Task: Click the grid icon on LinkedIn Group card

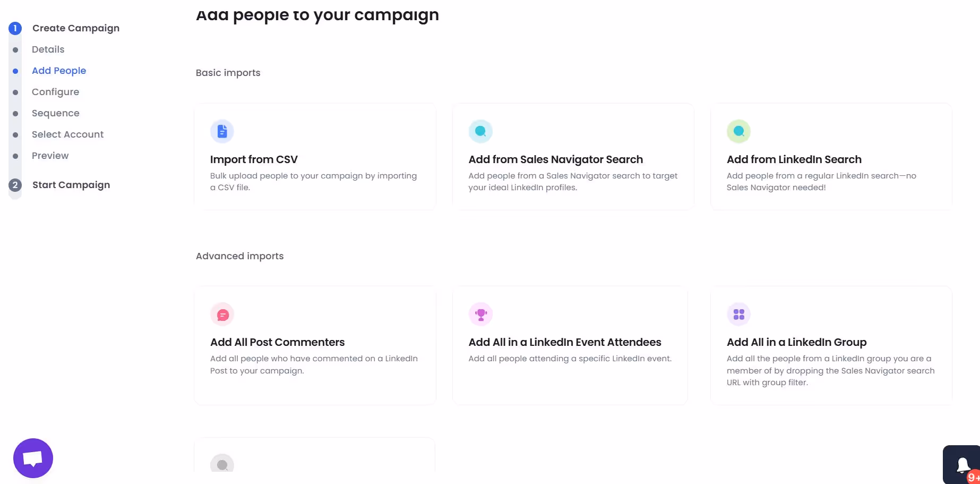Action: [x=738, y=313]
